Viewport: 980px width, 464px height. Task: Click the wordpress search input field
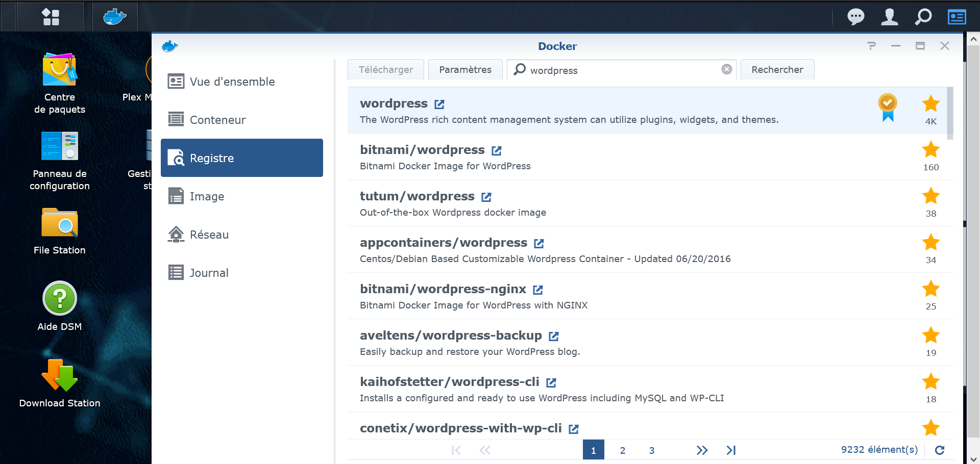(x=622, y=70)
